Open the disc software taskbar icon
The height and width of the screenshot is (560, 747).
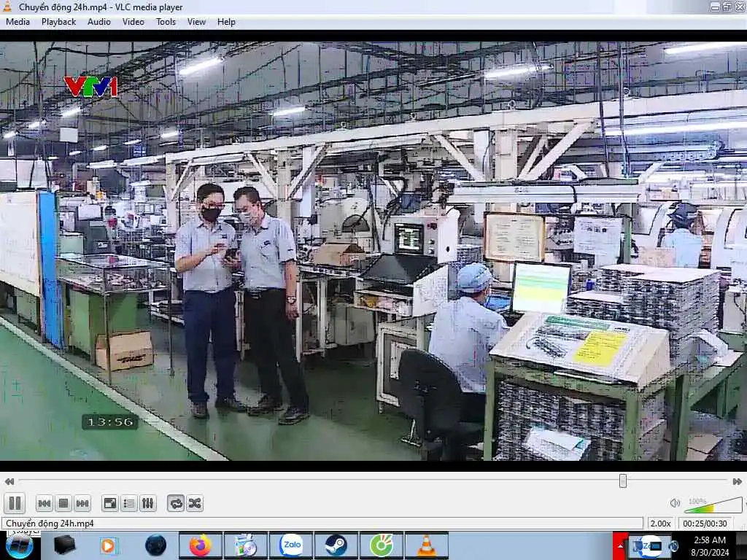pos(246,545)
